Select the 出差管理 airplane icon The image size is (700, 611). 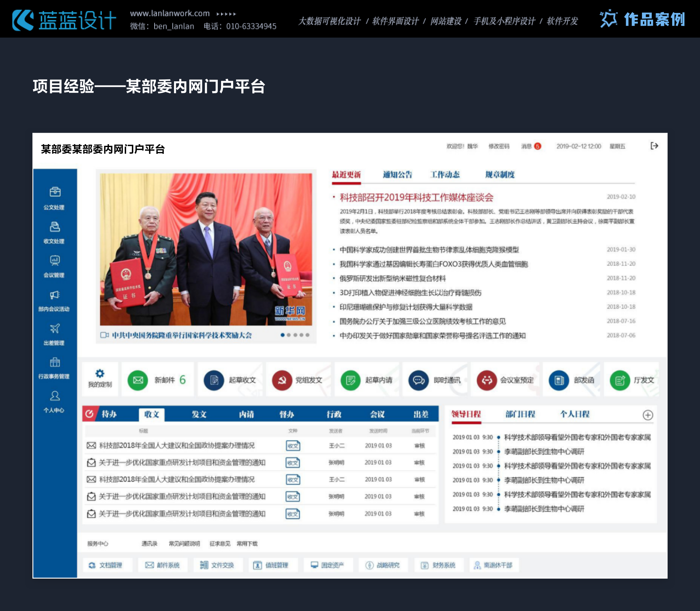(54, 329)
